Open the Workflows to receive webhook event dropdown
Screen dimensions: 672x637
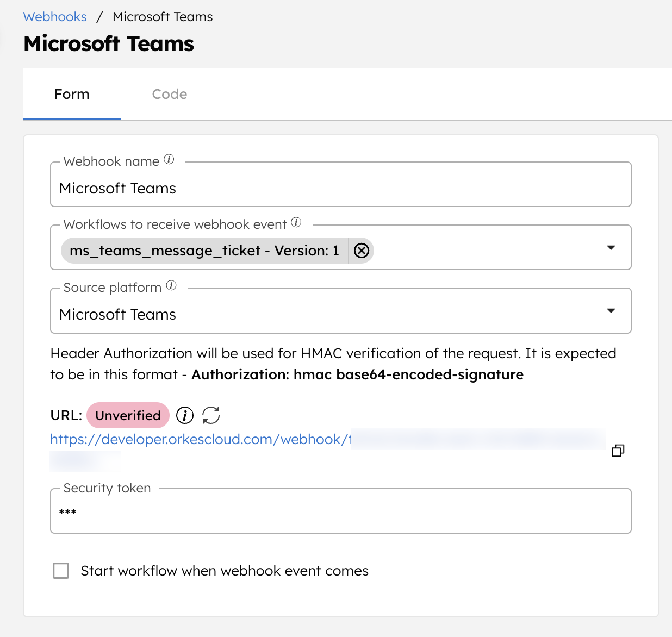(x=611, y=247)
